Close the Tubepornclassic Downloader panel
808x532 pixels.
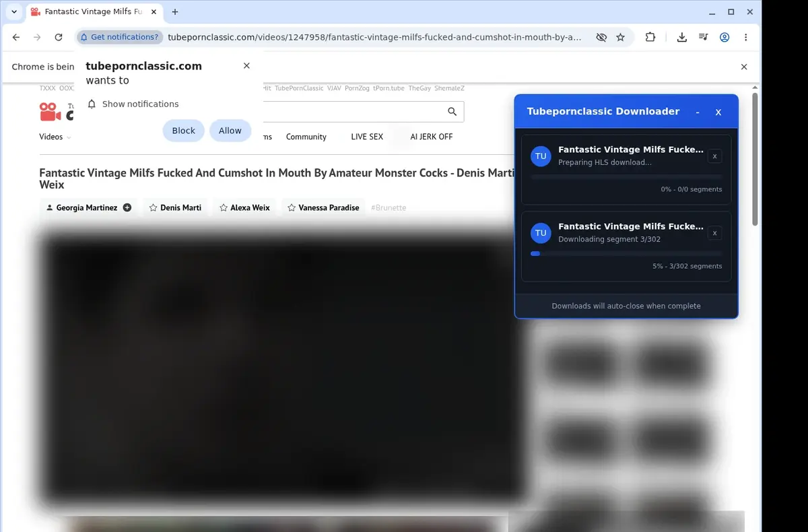tap(718, 112)
